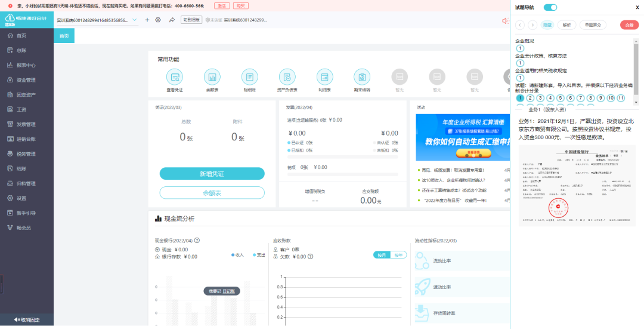Switch receivables chart to 按年
644x329 pixels.
tap(398, 255)
